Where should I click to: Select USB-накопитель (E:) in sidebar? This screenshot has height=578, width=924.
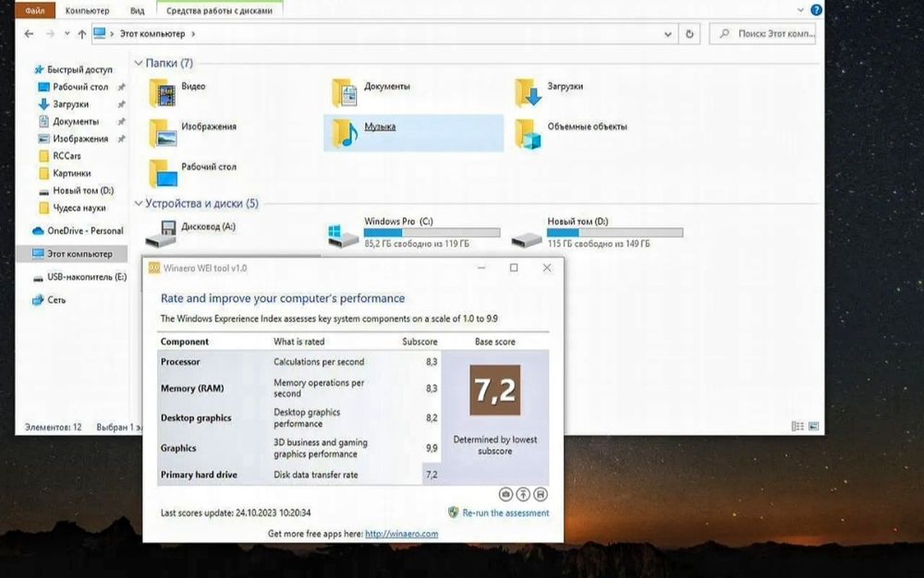pos(79,277)
